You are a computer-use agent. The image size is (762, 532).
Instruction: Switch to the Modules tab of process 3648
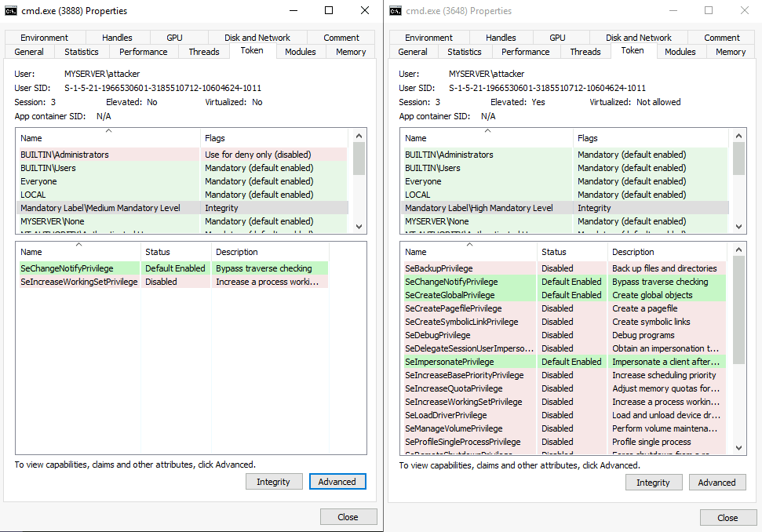[680, 52]
